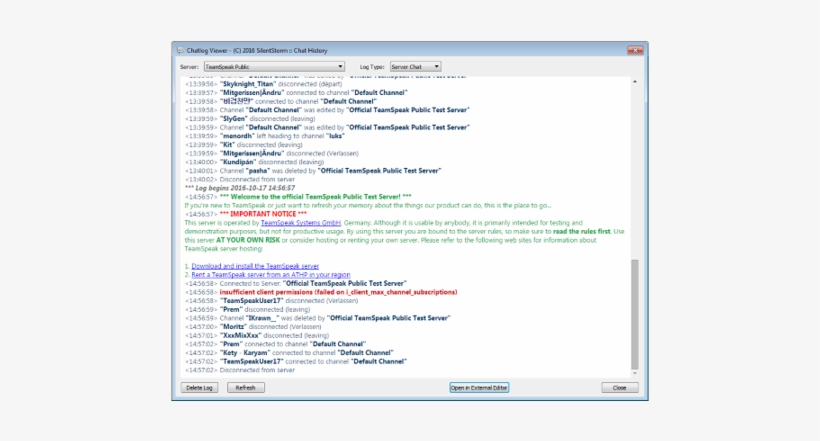Open Download and install the TeamSpeak server link
The height and width of the screenshot is (441, 820).
(x=255, y=266)
